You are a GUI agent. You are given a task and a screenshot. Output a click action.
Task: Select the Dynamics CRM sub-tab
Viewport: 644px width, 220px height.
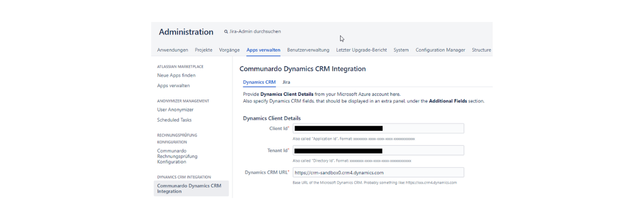click(259, 82)
